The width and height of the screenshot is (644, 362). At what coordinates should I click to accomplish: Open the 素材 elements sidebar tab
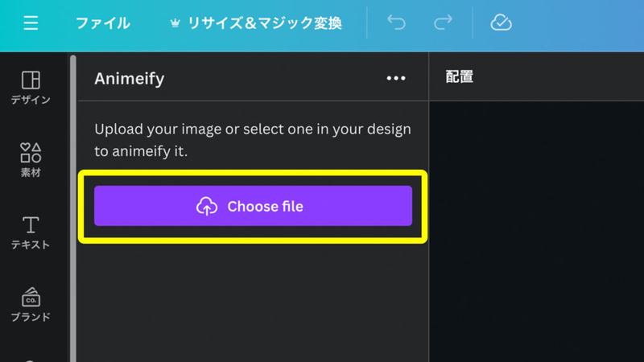tap(31, 159)
